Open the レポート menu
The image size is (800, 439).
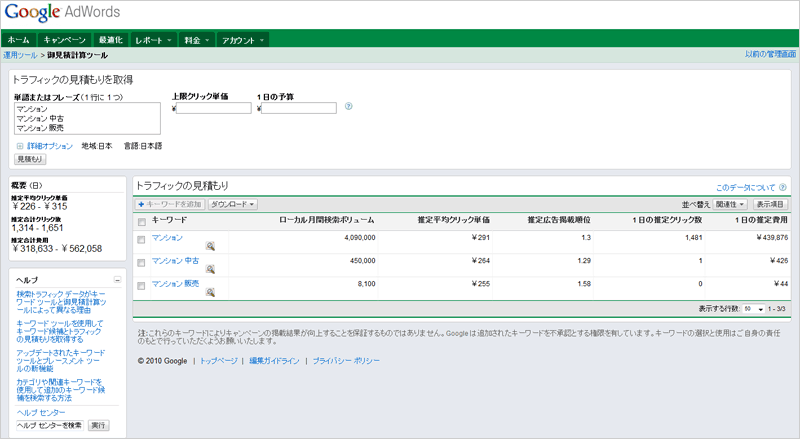pos(153,40)
